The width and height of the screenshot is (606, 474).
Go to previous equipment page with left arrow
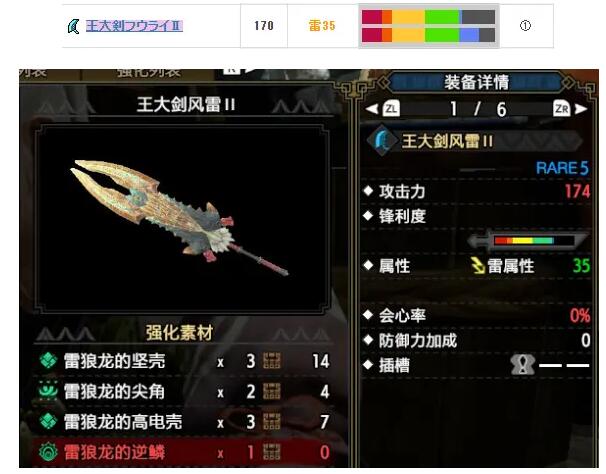click(371, 109)
